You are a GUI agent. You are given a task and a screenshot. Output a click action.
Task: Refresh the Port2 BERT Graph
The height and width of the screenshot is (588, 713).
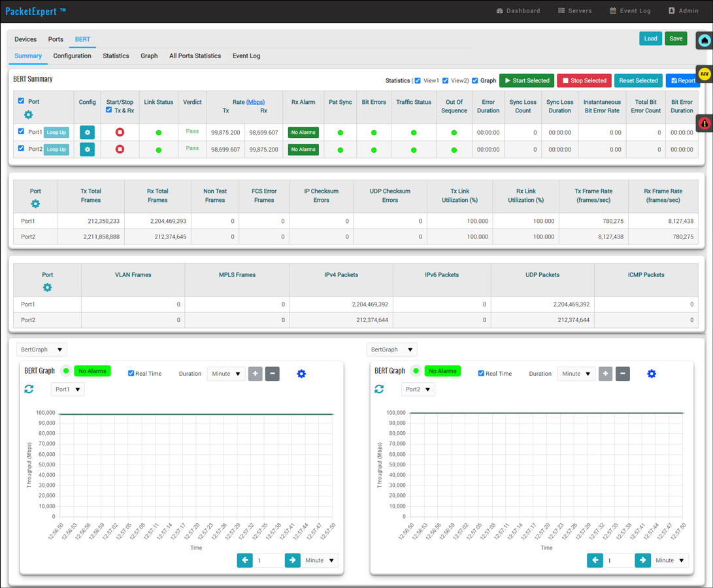click(379, 389)
